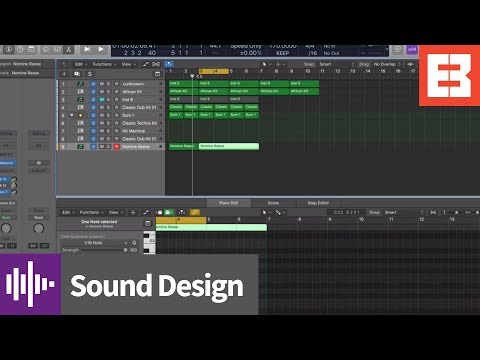
Task: Mute the African Kit track
Action: point(102,92)
